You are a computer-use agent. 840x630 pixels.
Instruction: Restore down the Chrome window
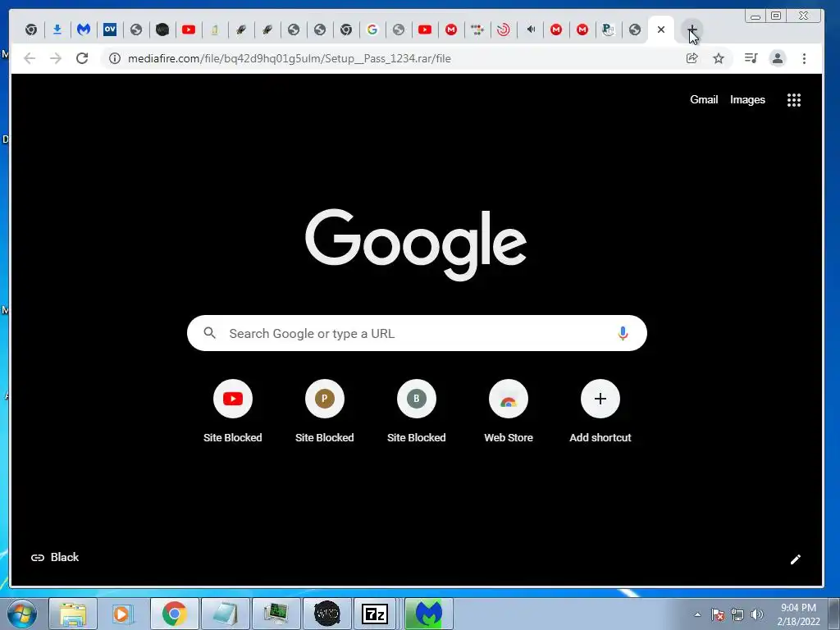776,16
